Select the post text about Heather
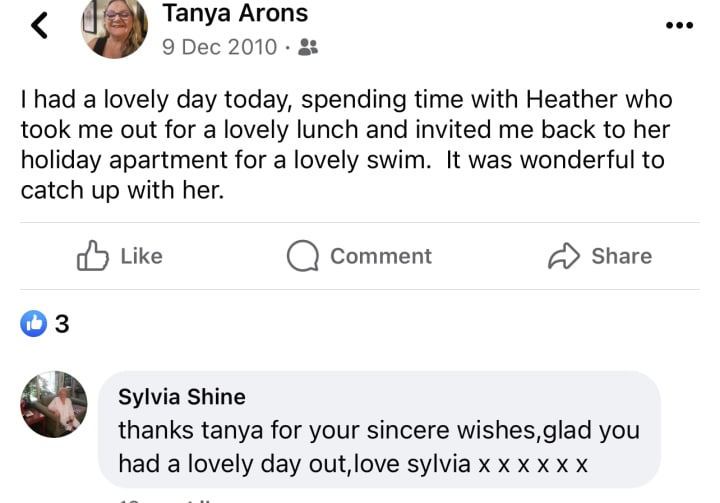720x503 pixels. pos(347,145)
